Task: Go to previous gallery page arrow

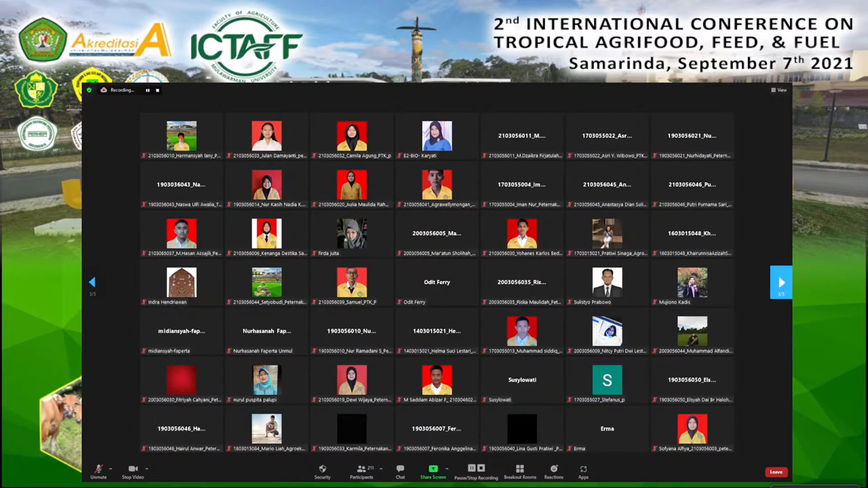Action: click(92, 282)
